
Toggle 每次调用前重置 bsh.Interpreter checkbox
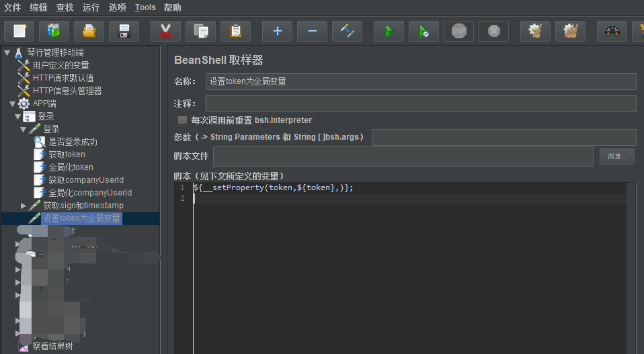tap(182, 120)
